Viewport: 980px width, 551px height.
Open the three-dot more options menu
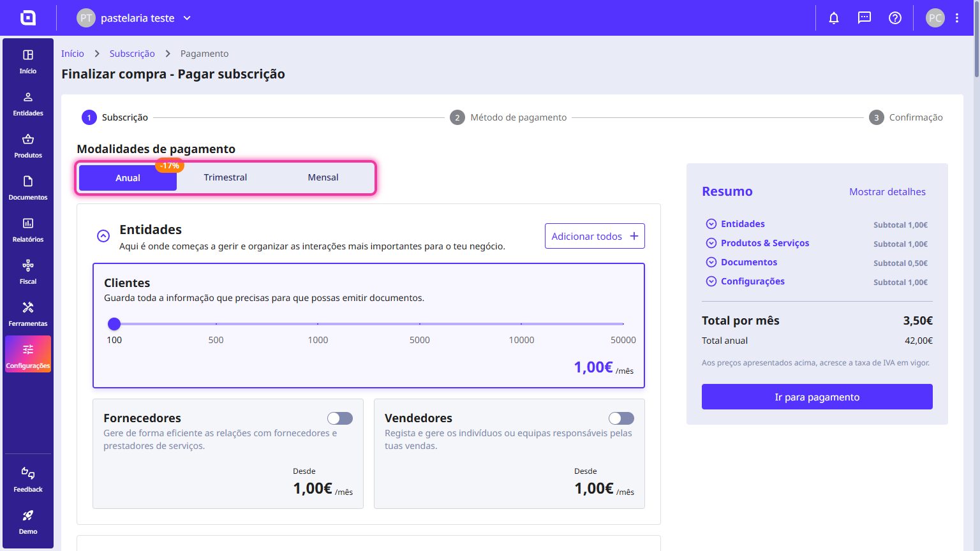pos(957,18)
